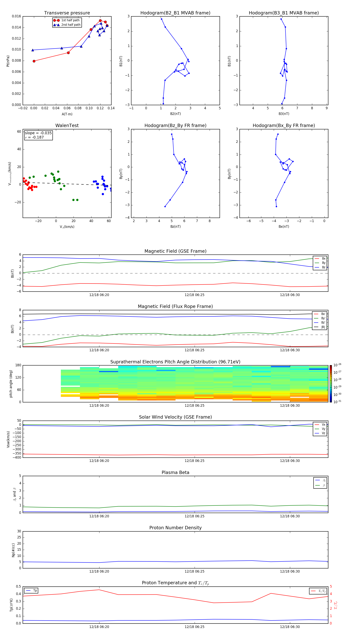Click '12/18 06:30' under Proton Number Density panel

(x=290, y=571)
